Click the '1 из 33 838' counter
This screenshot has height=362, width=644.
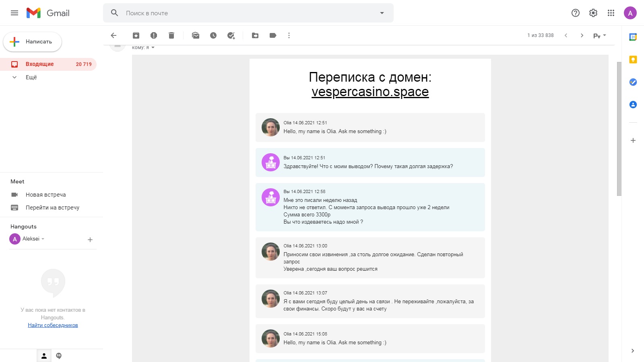pos(541,35)
